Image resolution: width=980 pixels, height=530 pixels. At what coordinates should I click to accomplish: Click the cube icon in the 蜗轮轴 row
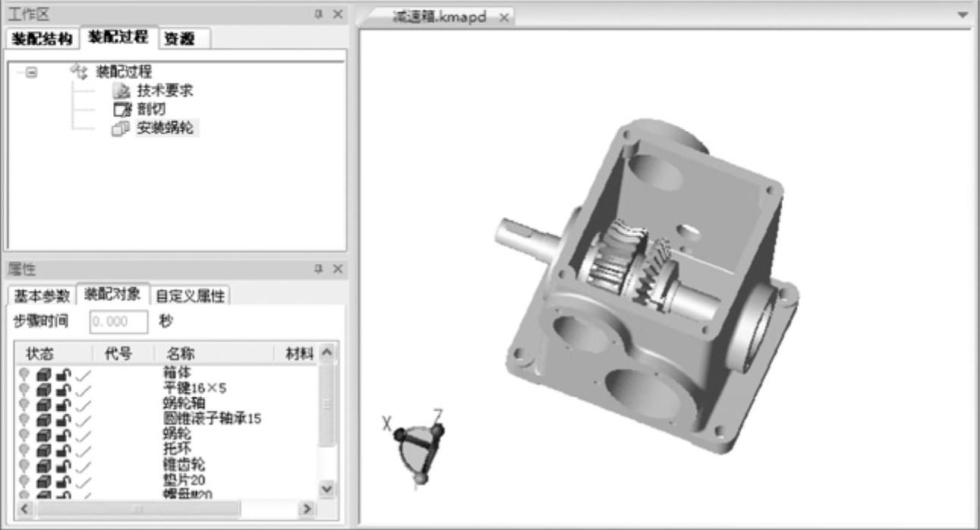click(x=43, y=403)
